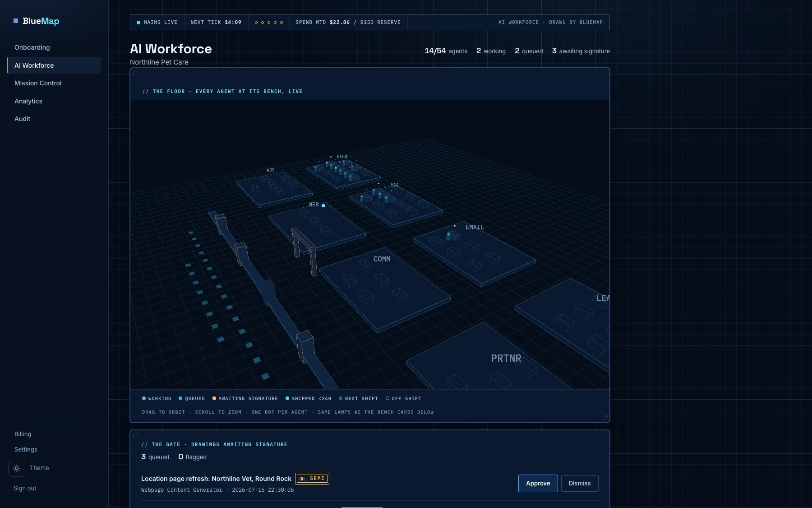Screen dimensions: 812x508
Task: Click 'NEXT TICK 14:09' in status bar
Action: pos(216,22)
